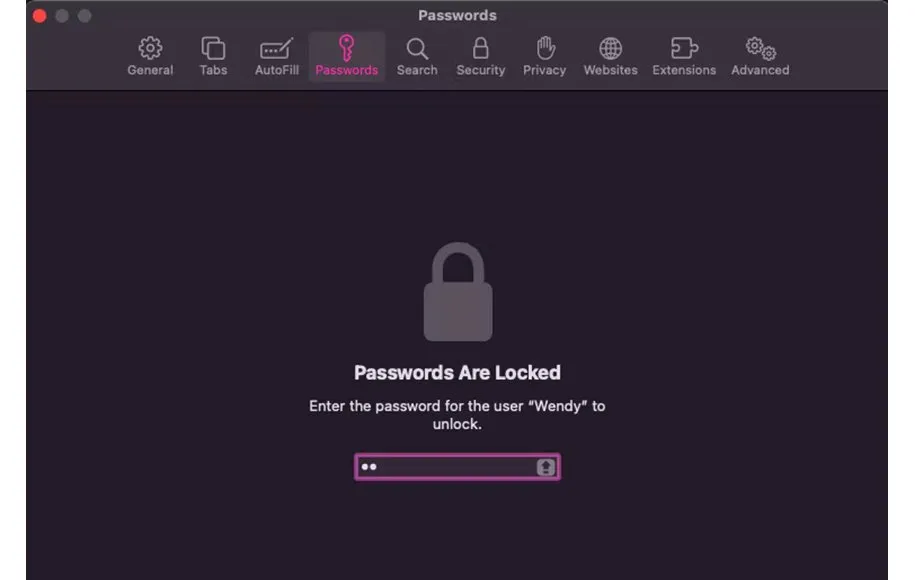
Task: Click the password entry field
Action: coord(458,467)
